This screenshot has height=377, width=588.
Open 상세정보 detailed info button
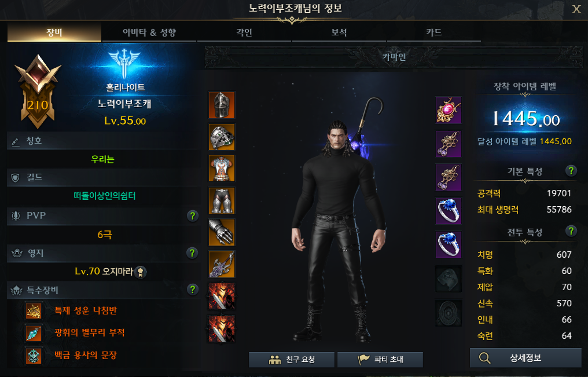click(x=525, y=358)
